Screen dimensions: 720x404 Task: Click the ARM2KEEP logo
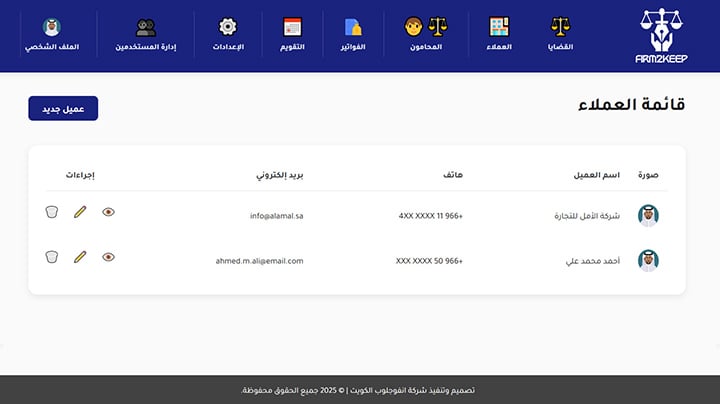(x=663, y=36)
